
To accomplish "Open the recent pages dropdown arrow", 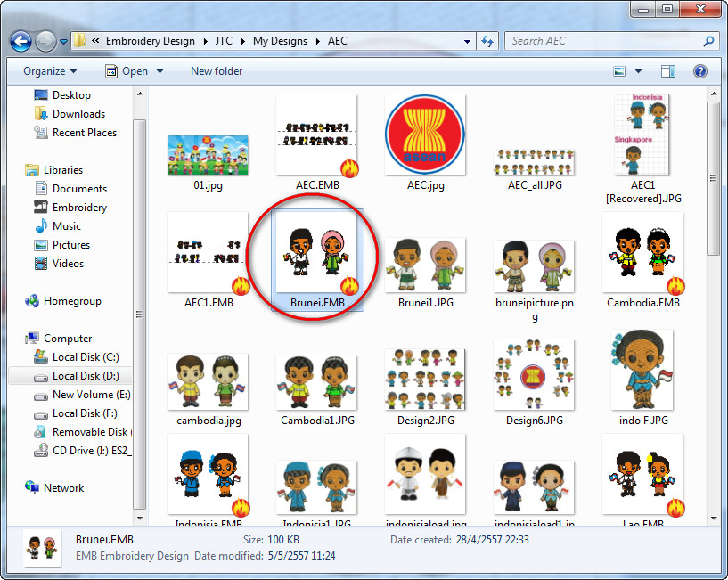I will click(63, 42).
